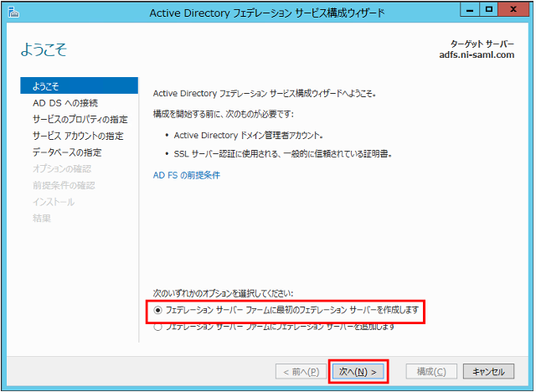Click the ターゲット サーバー label
This screenshot has width=536, height=392.
click(x=482, y=44)
